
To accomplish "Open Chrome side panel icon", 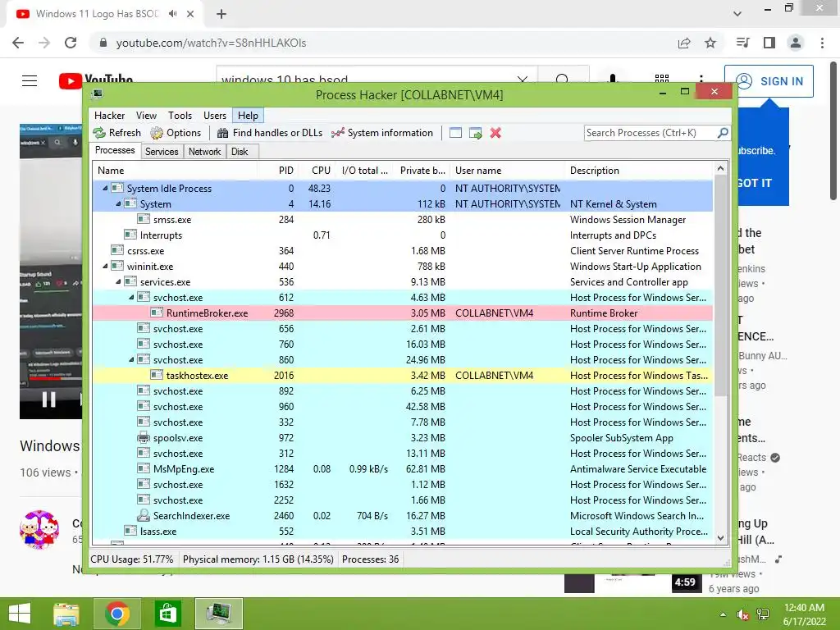I will [769, 43].
